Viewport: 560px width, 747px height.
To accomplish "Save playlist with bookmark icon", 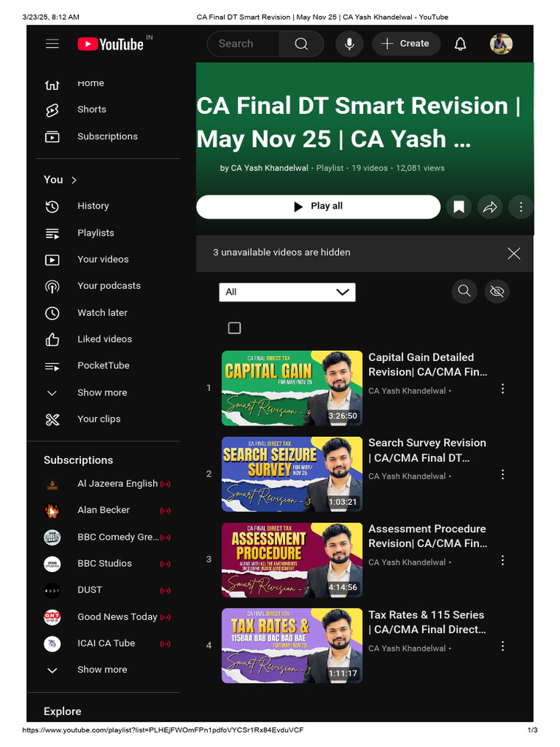I will (459, 206).
